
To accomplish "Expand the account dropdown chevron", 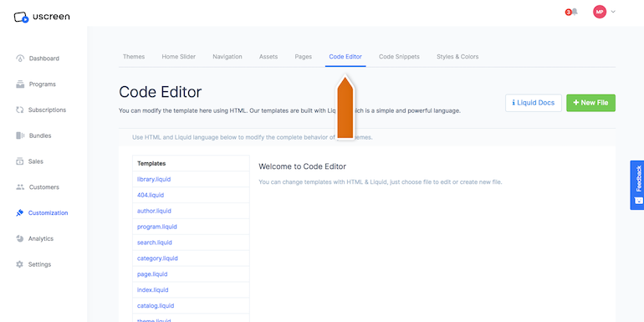I will [x=613, y=12].
